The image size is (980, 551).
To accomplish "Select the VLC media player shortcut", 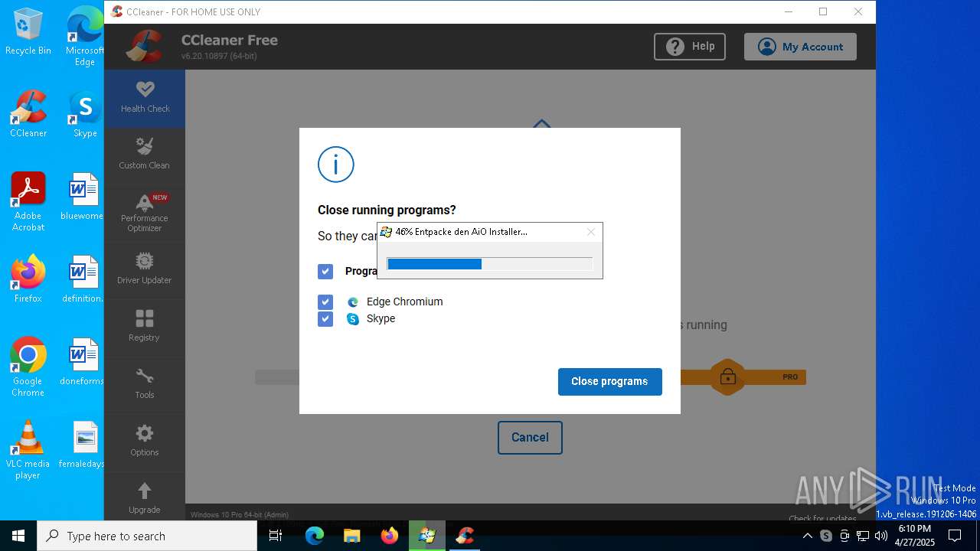I will (28, 449).
